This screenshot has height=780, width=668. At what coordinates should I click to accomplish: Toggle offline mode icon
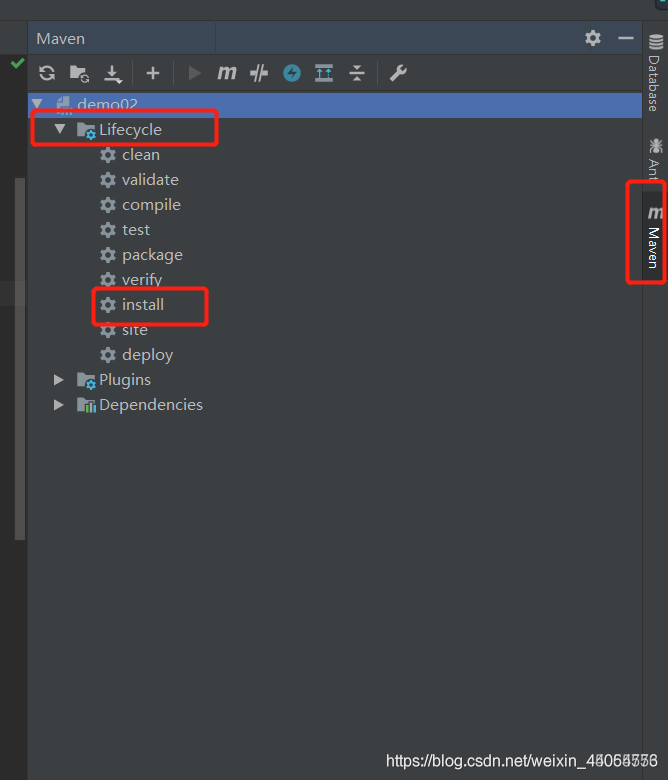(x=259, y=73)
